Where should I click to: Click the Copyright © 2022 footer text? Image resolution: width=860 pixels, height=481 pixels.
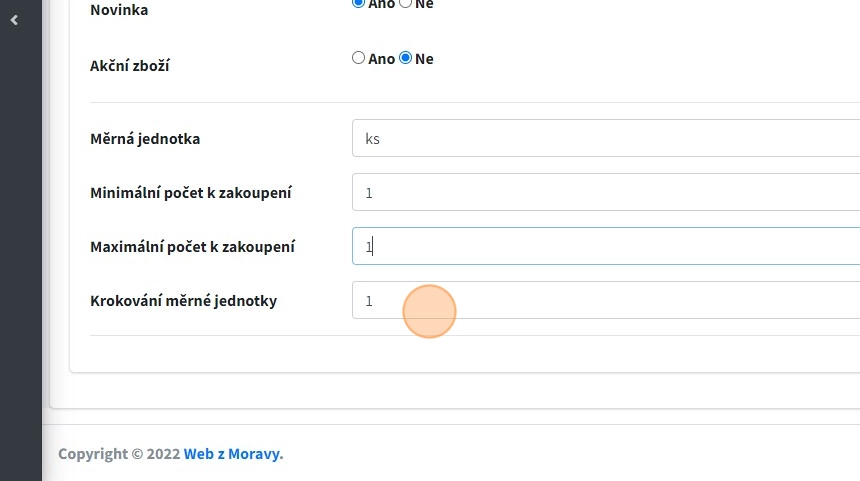click(119, 454)
